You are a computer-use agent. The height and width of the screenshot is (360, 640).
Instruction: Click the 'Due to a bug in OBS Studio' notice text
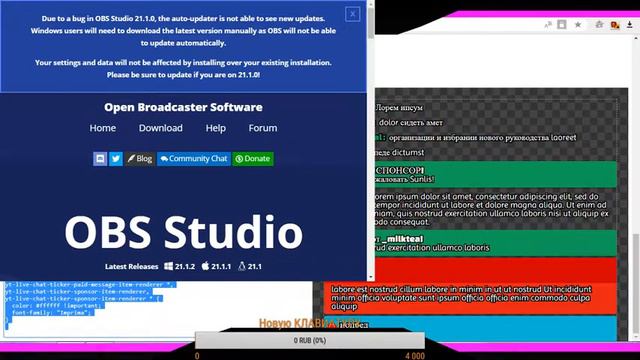pyautogui.click(x=183, y=31)
